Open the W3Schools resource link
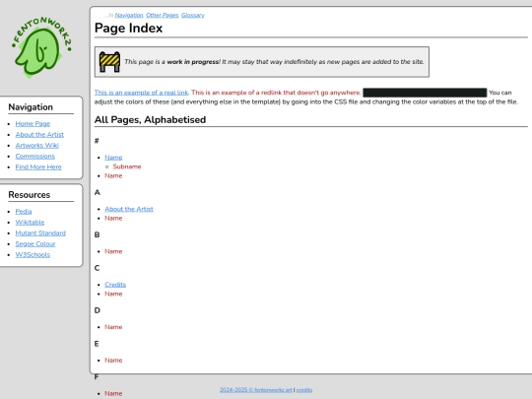This screenshot has width=532, height=399. pos(33,255)
